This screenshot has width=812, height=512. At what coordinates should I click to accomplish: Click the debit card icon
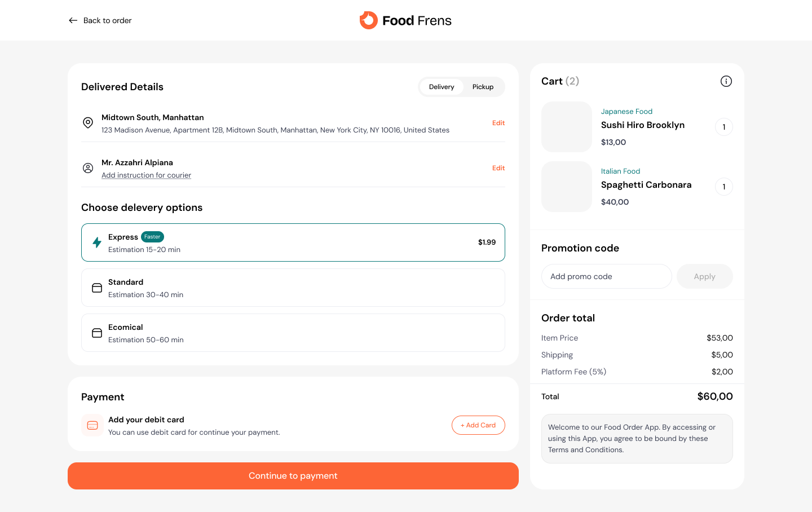point(92,426)
